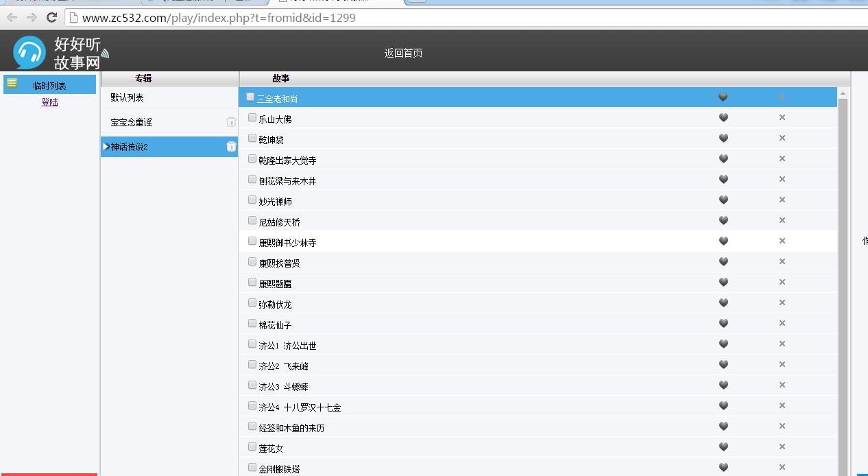The width and height of the screenshot is (868, 476).
Task: Delete the 神话传说2 album with trash icon
Action: tap(231, 147)
